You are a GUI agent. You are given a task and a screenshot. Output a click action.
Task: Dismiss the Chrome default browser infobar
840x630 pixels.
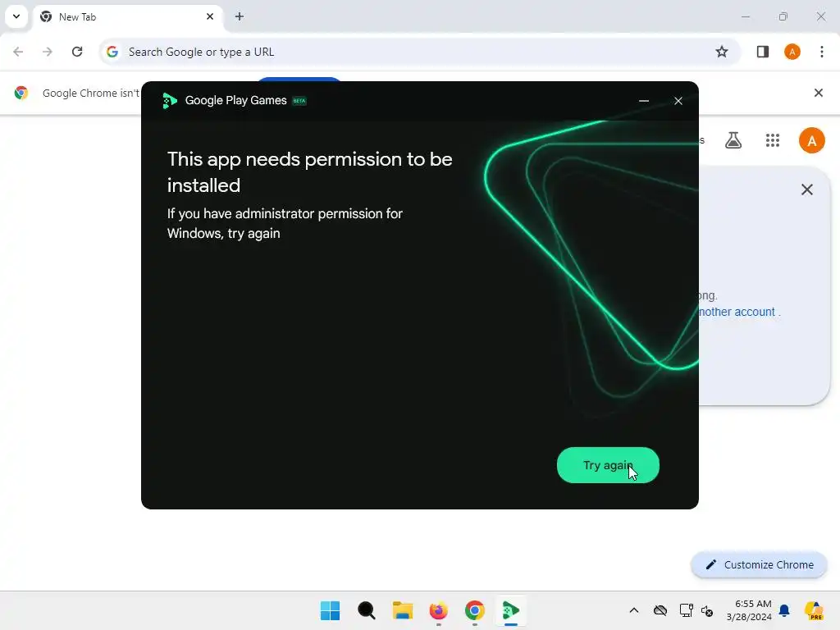coord(819,93)
